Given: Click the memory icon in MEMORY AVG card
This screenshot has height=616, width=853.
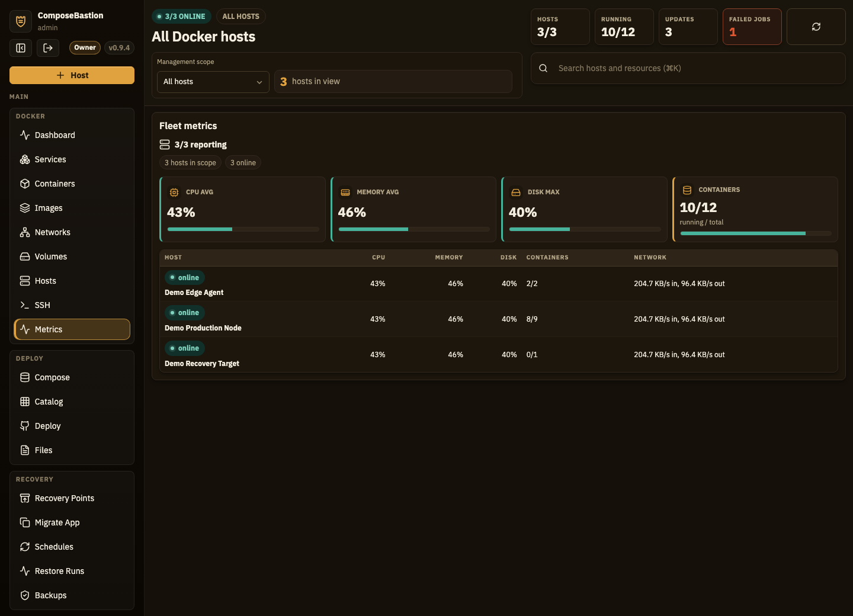Looking at the screenshot, I should pos(345,192).
